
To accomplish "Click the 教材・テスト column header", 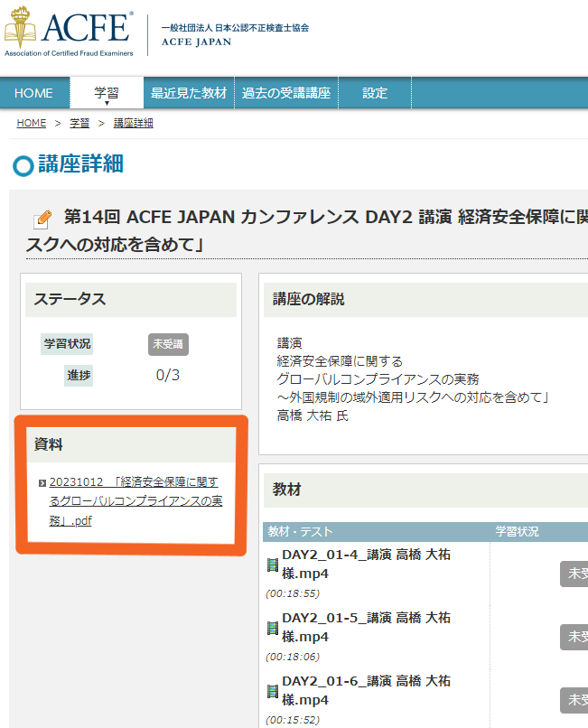I will coord(300,532).
